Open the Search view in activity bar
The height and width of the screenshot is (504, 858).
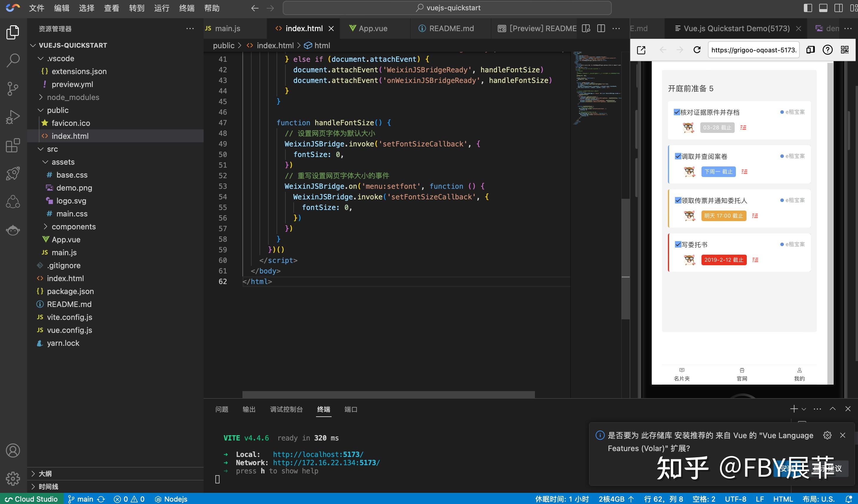click(13, 61)
